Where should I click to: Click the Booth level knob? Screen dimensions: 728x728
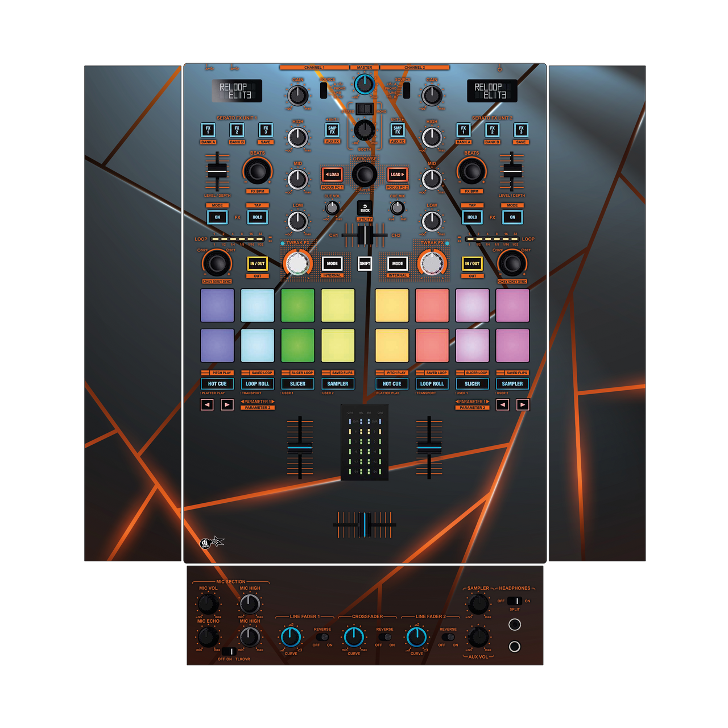[x=365, y=130]
